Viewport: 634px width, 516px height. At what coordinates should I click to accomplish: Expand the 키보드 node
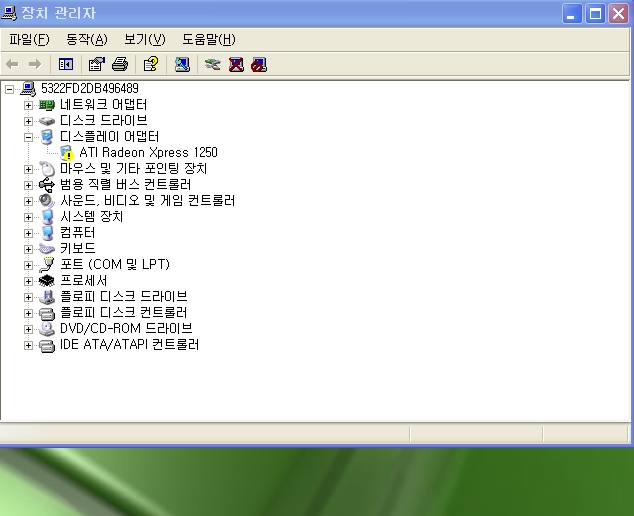[28, 249]
